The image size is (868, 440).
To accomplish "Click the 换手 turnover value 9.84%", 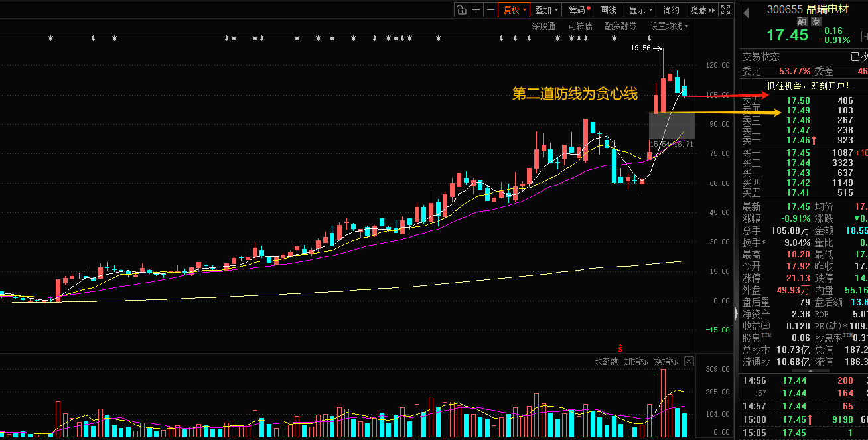I will tap(798, 242).
